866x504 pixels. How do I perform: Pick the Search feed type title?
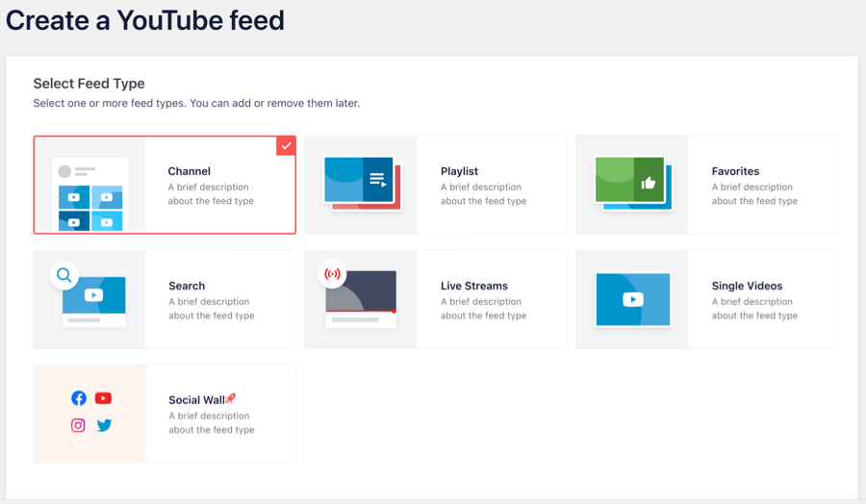187,286
